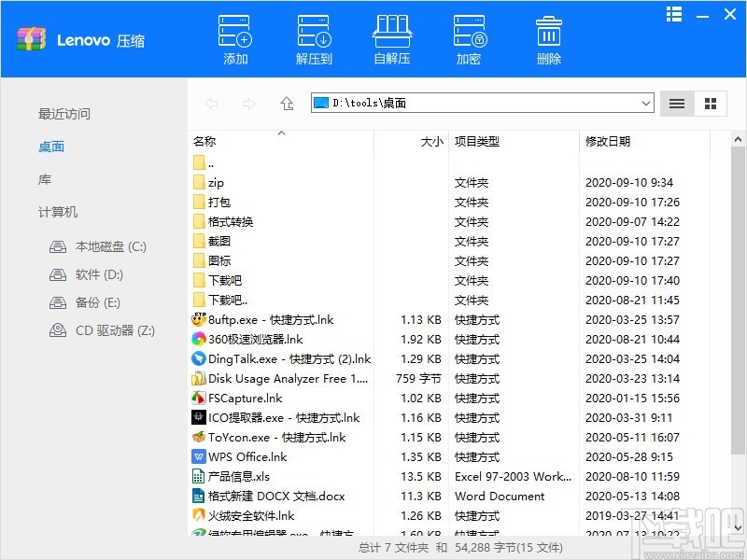The width and height of the screenshot is (747, 560).
Task: Click the 删除 (Delete) toolbar icon
Action: coord(548,37)
